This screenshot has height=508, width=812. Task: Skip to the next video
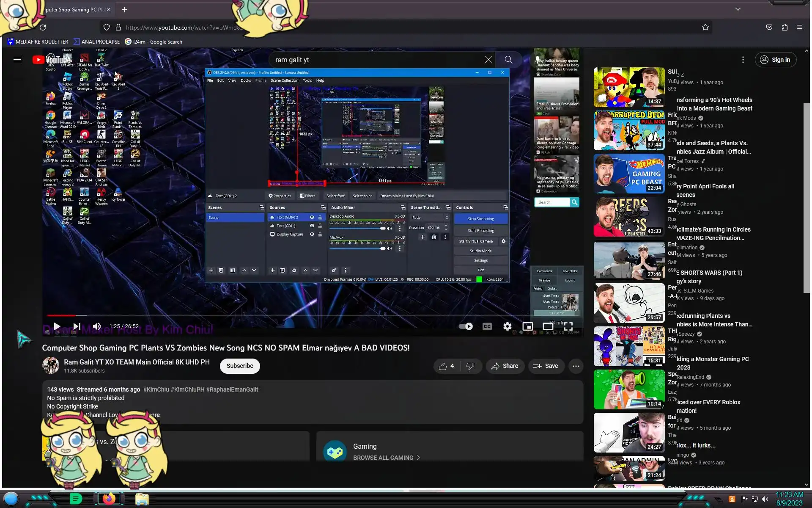77,326
